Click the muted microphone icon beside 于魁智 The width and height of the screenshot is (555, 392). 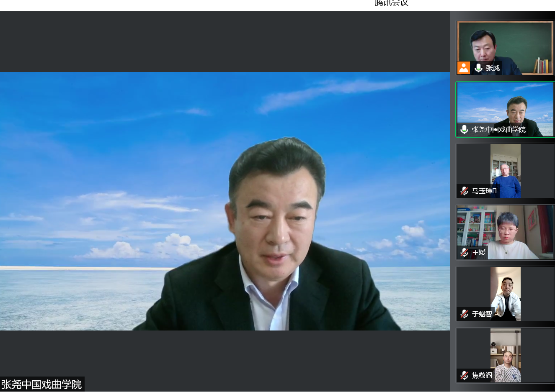pos(464,314)
